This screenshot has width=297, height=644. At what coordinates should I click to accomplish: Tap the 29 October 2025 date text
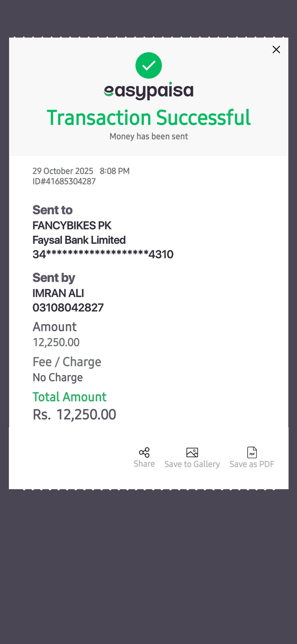point(63,171)
